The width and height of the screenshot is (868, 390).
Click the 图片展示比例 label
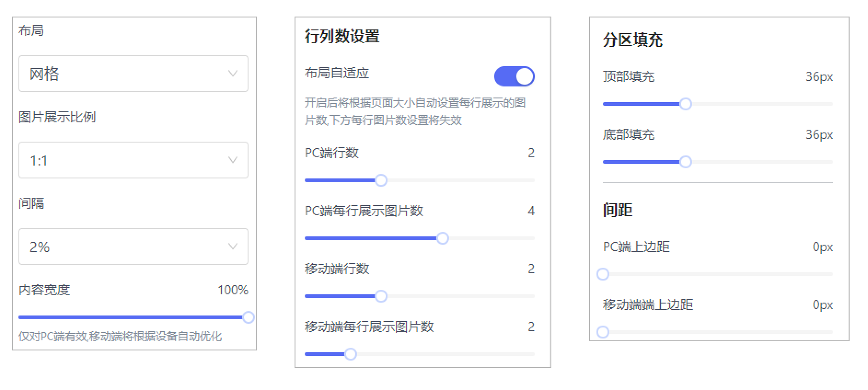coord(57,117)
